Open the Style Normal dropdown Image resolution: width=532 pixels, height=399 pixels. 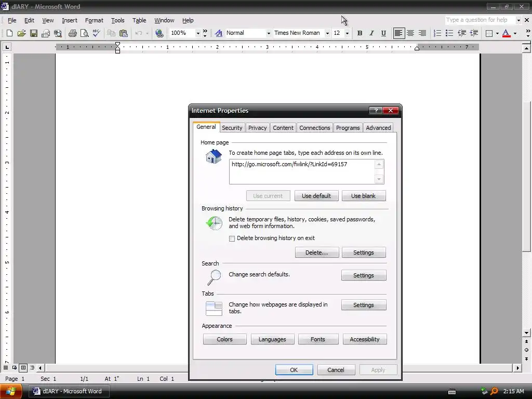269,33
